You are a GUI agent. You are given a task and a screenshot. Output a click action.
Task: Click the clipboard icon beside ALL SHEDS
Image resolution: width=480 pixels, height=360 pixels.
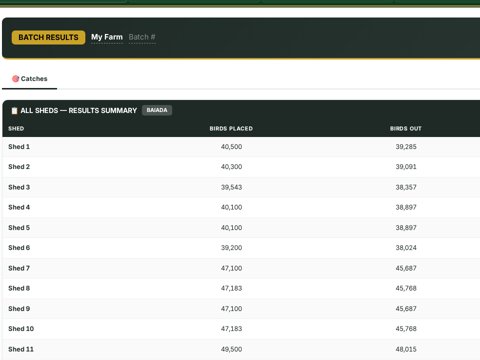[x=14, y=111]
